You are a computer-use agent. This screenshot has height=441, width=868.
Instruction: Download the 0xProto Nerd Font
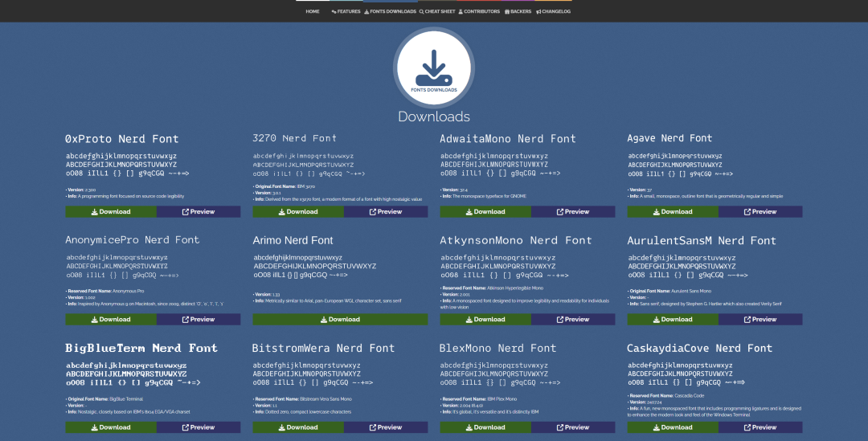coord(111,212)
